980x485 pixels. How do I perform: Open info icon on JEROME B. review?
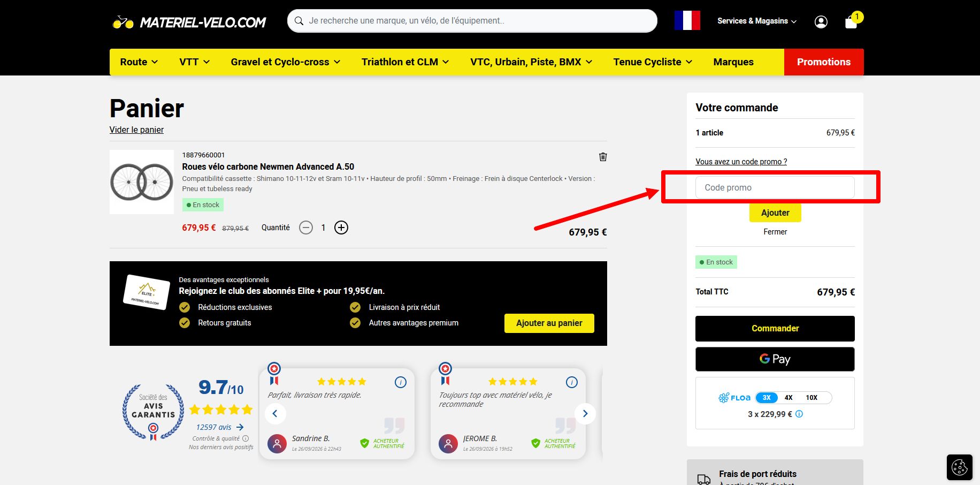click(572, 382)
